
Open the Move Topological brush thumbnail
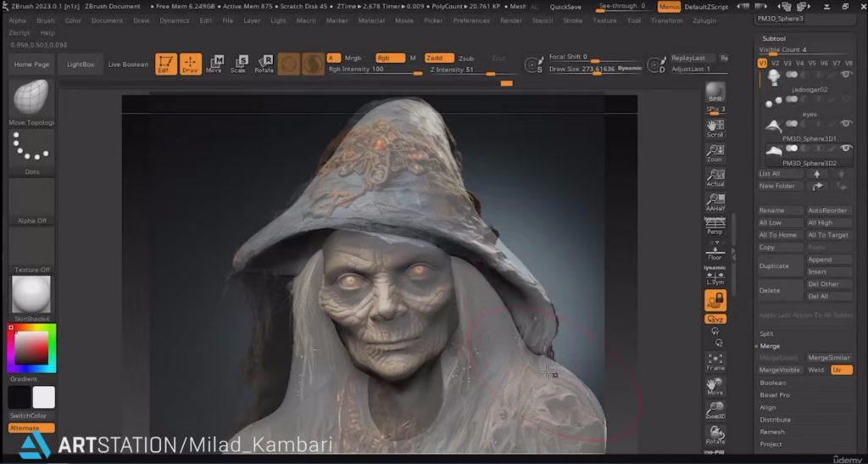(x=31, y=98)
